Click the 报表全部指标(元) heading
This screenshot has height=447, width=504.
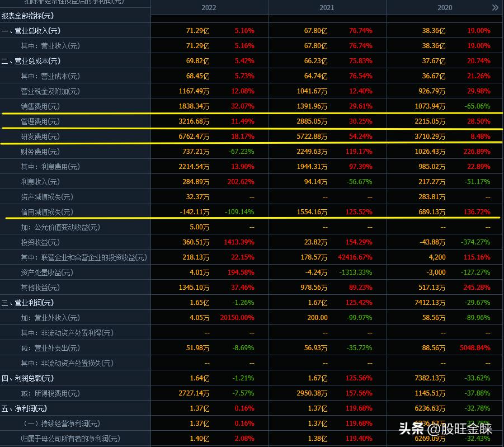(x=27, y=16)
